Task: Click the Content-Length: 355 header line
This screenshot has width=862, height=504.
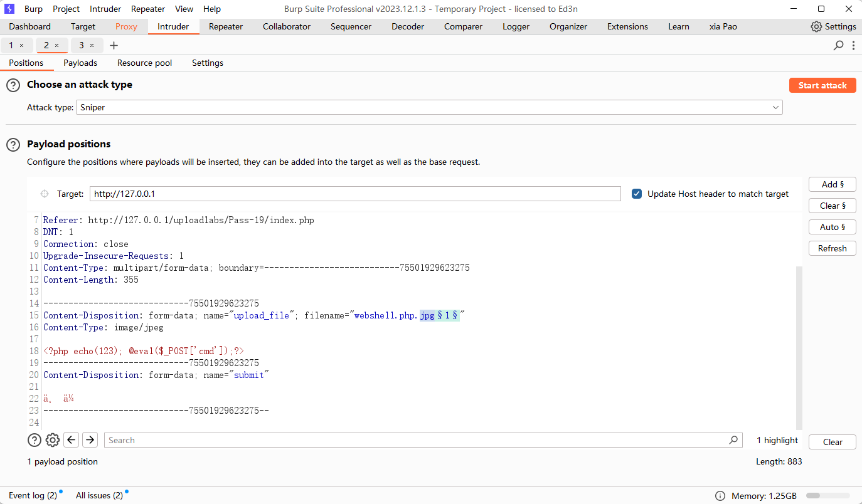Action: coord(91,280)
